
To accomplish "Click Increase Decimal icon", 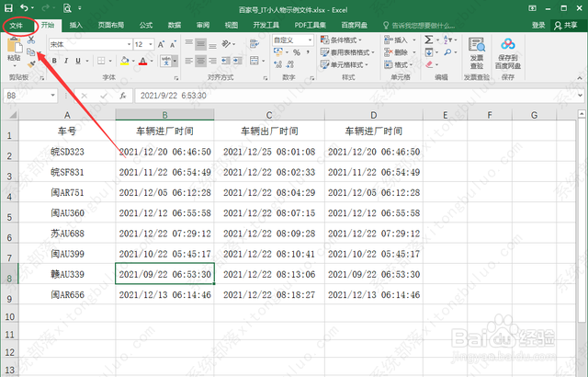I will coord(277,64).
